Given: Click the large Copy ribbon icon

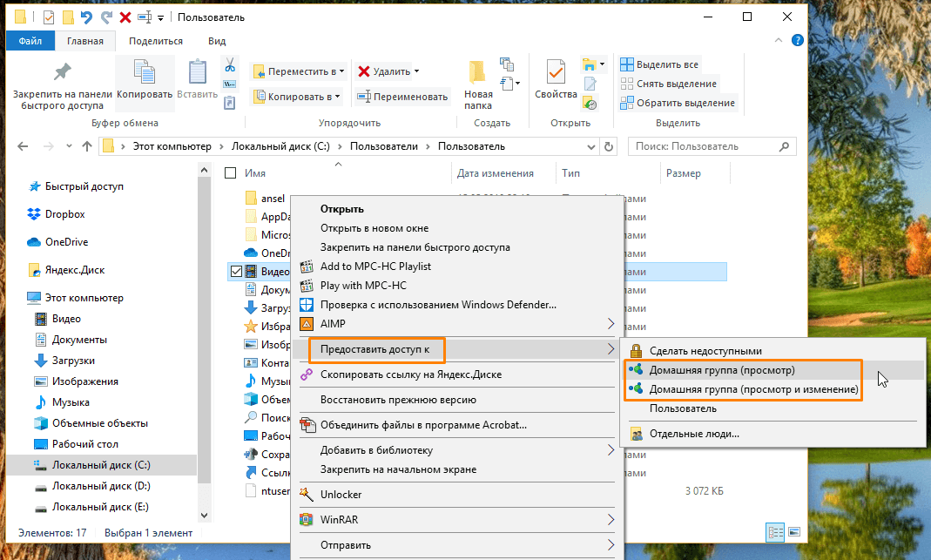Looking at the screenshot, I should pyautogui.click(x=145, y=72).
